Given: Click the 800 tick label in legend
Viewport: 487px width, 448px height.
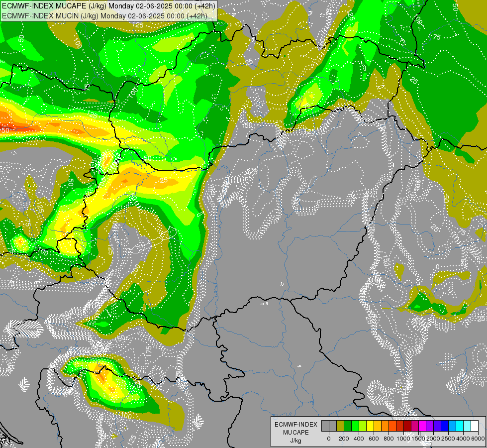Looking at the screenshot, I should [x=389, y=439].
